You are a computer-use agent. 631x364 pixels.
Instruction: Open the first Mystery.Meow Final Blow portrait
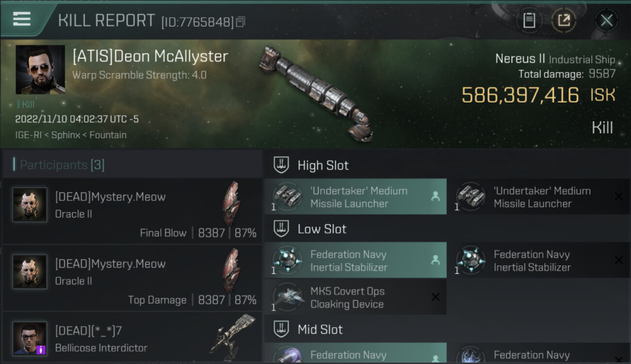30,205
